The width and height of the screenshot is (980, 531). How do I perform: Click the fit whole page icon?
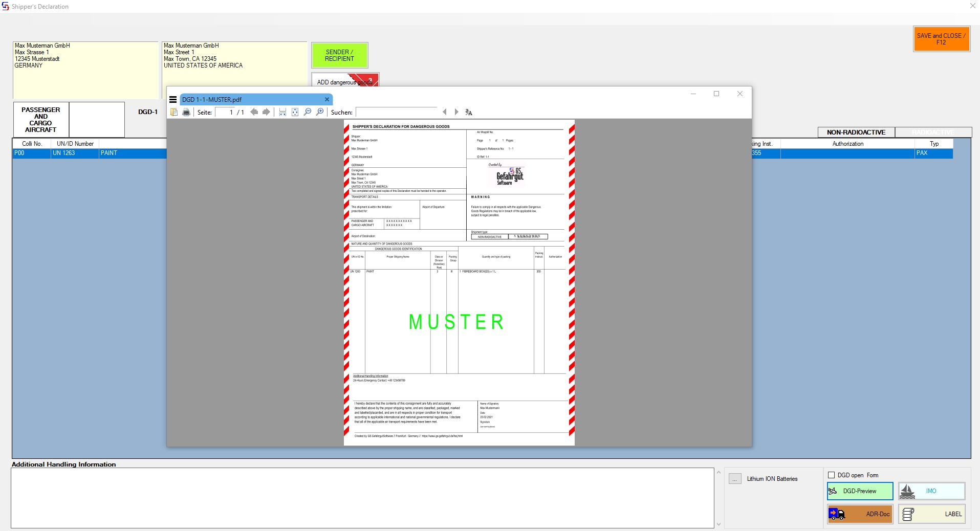coord(295,112)
